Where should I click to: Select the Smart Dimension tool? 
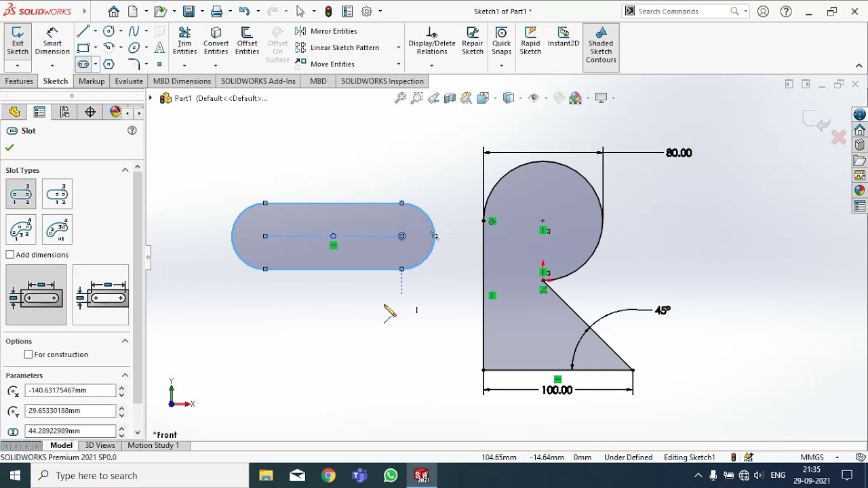click(52, 41)
